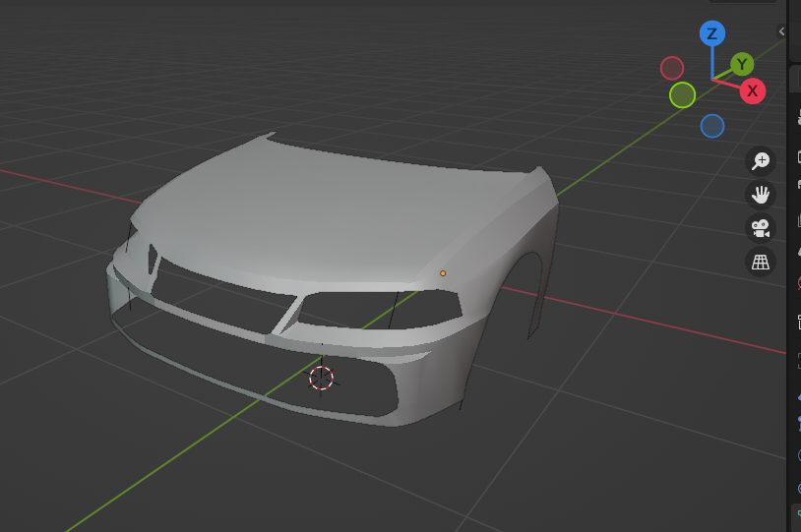Viewport: 801px width, 532px height.
Task: Click the negative Y axis green circle
Action: [683, 95]
